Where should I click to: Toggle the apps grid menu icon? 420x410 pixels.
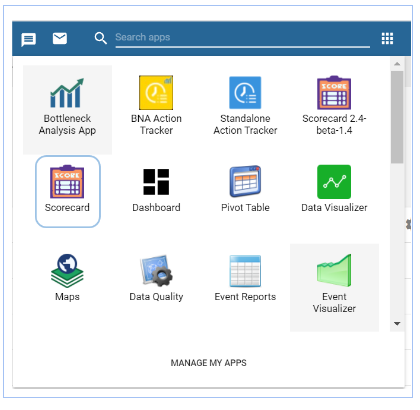[387, 38]
